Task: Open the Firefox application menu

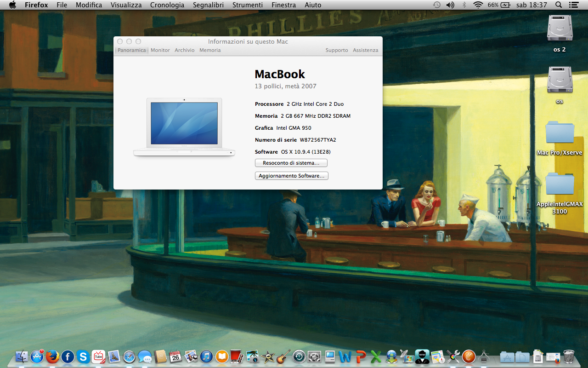Action: 36,5
